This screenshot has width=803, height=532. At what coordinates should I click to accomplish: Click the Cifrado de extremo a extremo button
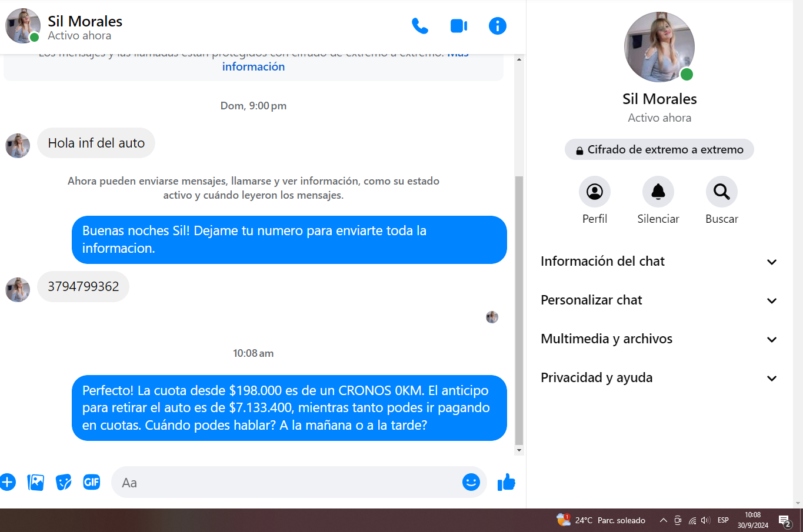pyautogui.click(x=659, y=150)
